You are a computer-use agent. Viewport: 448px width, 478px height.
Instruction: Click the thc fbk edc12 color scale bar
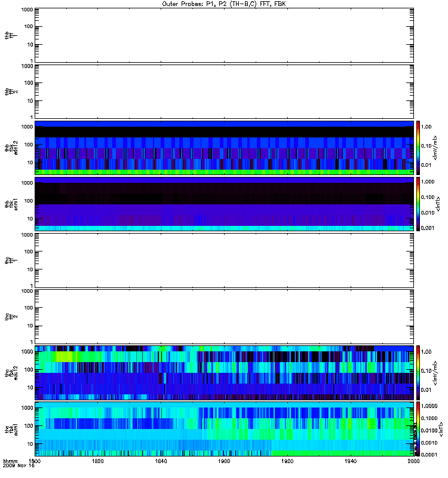pos(418,373)
